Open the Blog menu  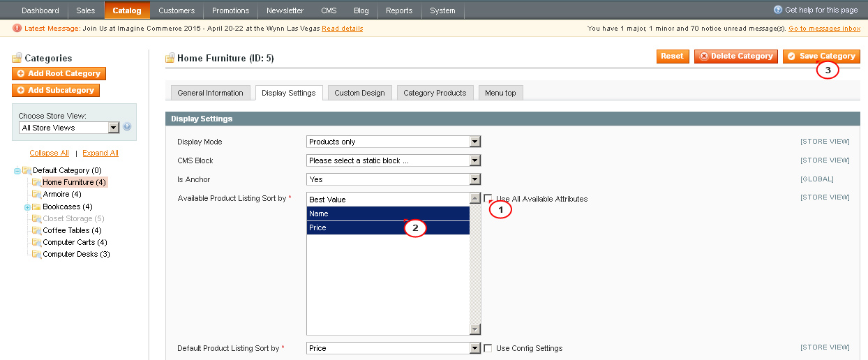click(361, 10)
